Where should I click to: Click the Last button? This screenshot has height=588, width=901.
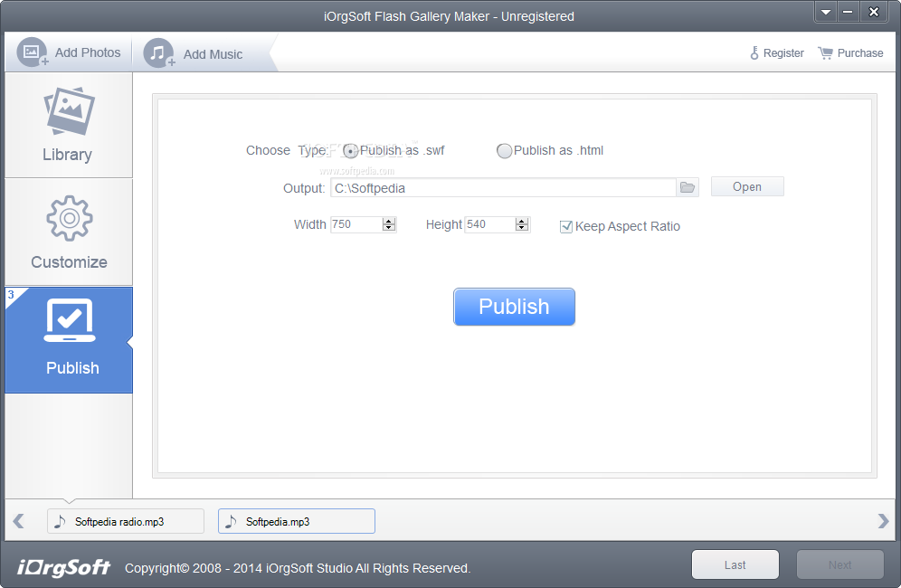click(735, 565)
